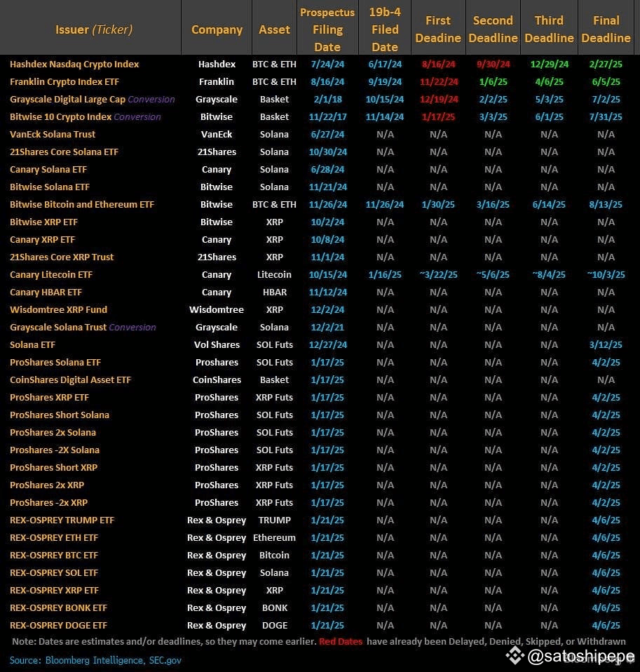
Task: Click the Binance logo watermark icon
Action: point(515,655)
